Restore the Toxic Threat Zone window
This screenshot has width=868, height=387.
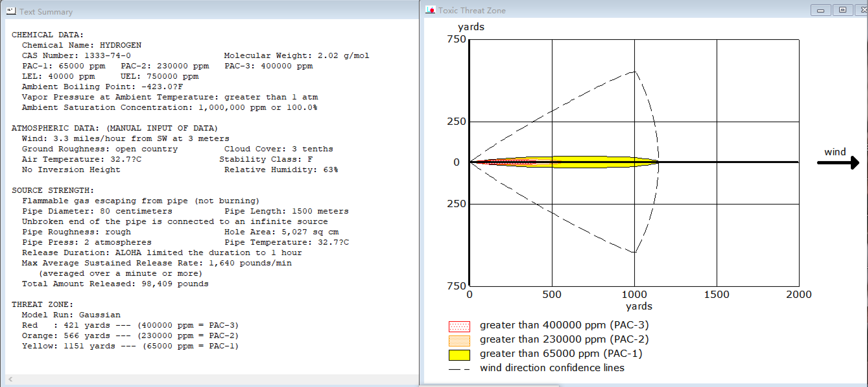pyautogui.click(x=842, y=10)
